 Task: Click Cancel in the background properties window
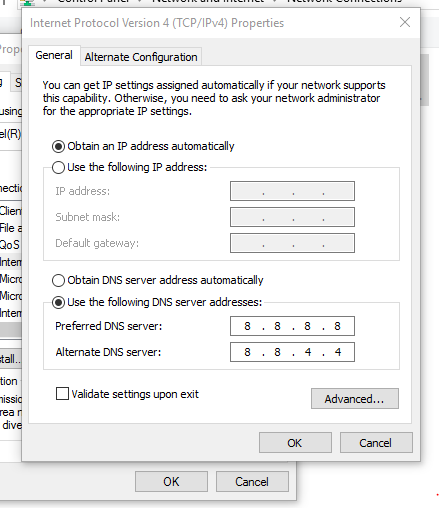click(x=252, y=482)
